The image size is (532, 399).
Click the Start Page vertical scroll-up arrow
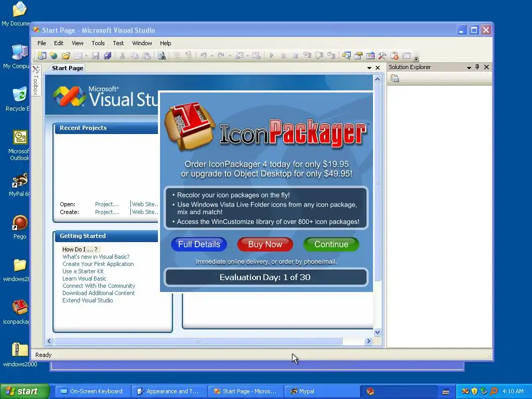(x=377, y=79)
